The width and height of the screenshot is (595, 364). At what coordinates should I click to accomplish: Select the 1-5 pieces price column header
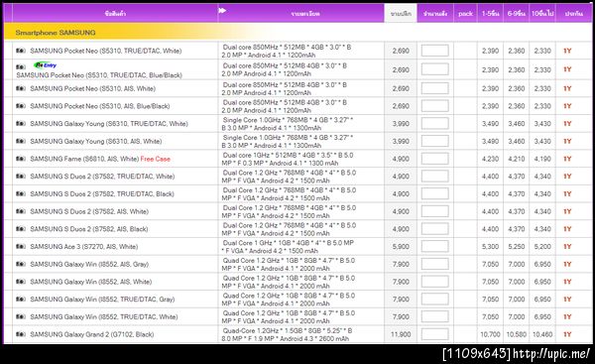(x=490, y=13)
